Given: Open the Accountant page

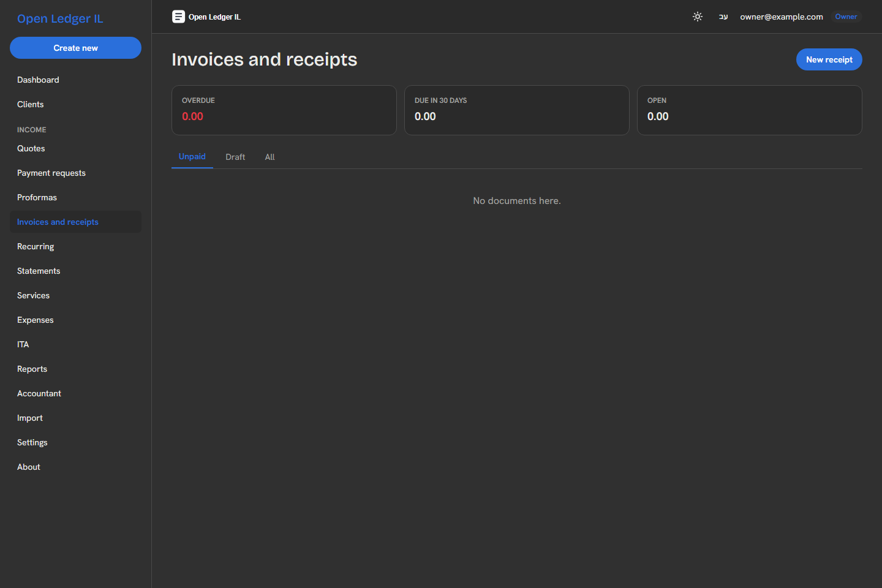Looking at the screenshot, I should click(75, 393).
